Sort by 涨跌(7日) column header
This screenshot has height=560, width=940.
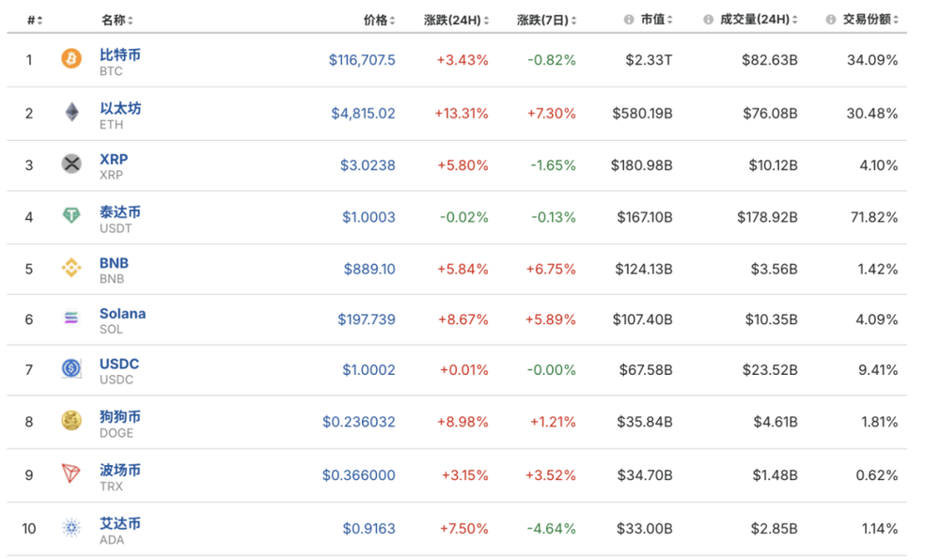tap(546, 20)
